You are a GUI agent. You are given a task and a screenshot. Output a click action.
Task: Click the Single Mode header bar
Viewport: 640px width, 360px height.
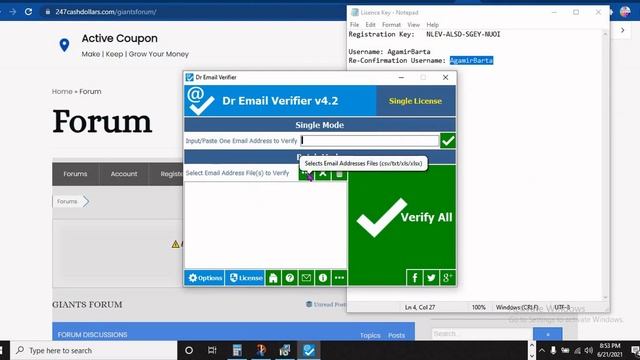click(x=320, y=125)
